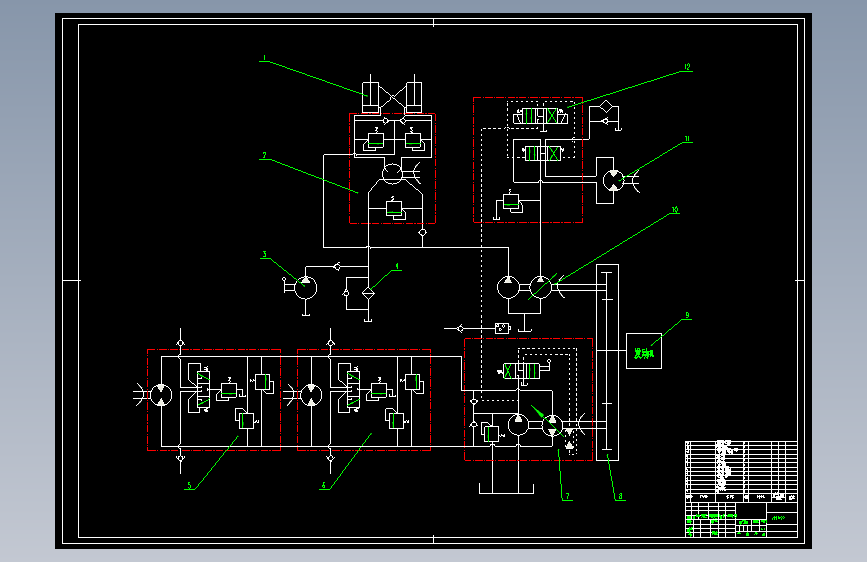Click the swing motor circle in block 2
The image size is (867, 562).
392,174
